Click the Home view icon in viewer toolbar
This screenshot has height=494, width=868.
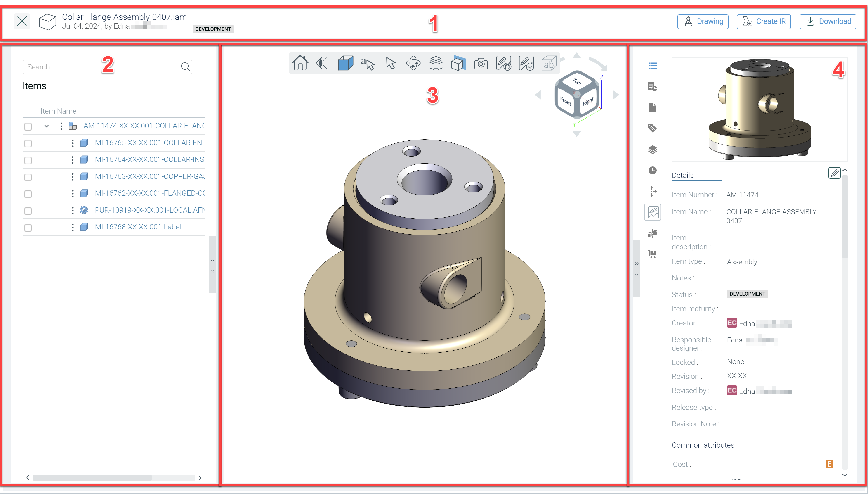(x=300, y=63)
